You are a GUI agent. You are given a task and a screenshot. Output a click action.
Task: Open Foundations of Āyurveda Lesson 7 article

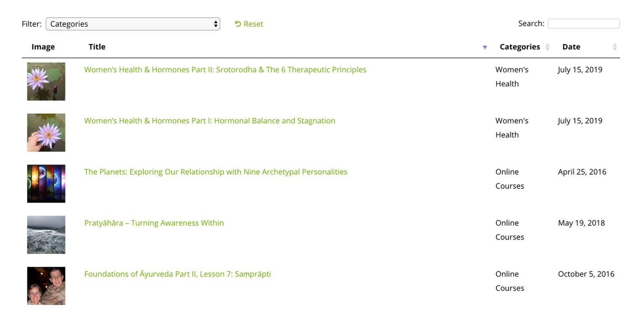point(177,274)
